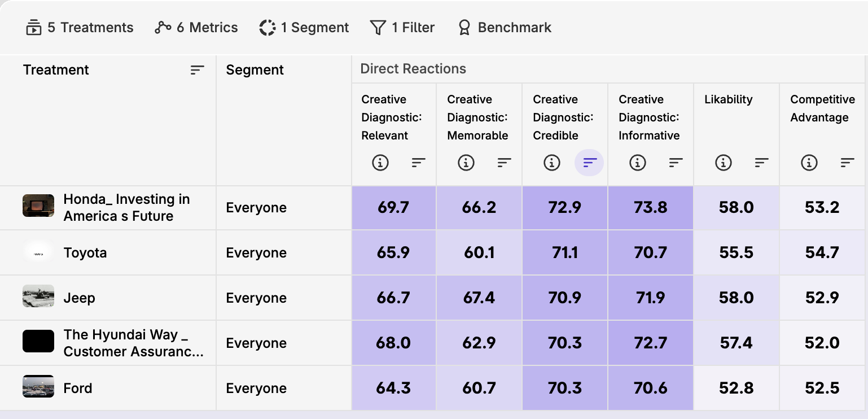Open the 5 Treatments selector
The width and height of the screenshot is (868, 419).
tap(80, 28)
